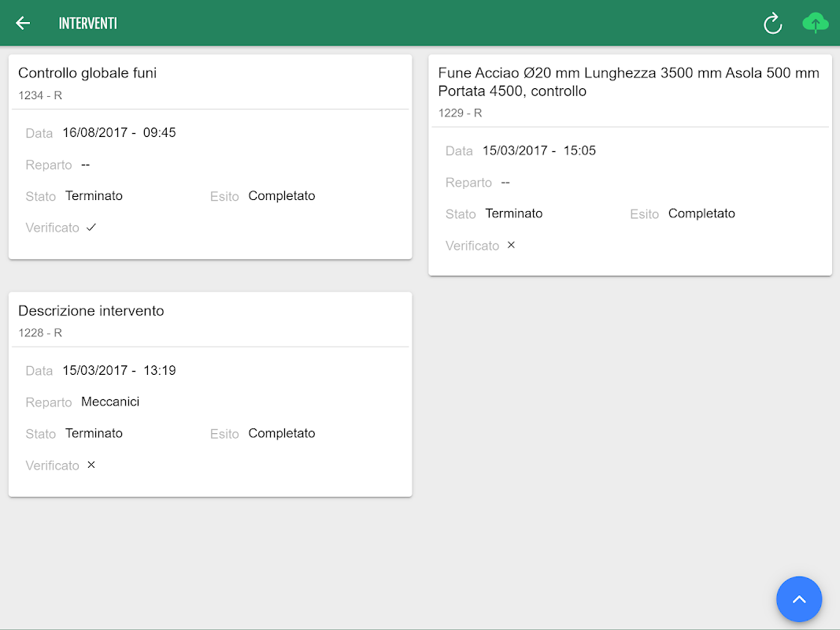Screen dimensions: 840x630
Task: Click the Stato label on card 1228
Action: click(41, 433)
